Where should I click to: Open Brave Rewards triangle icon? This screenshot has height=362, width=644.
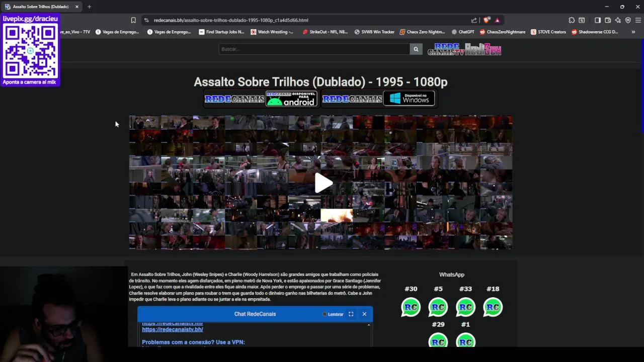(x=497, y=20)
